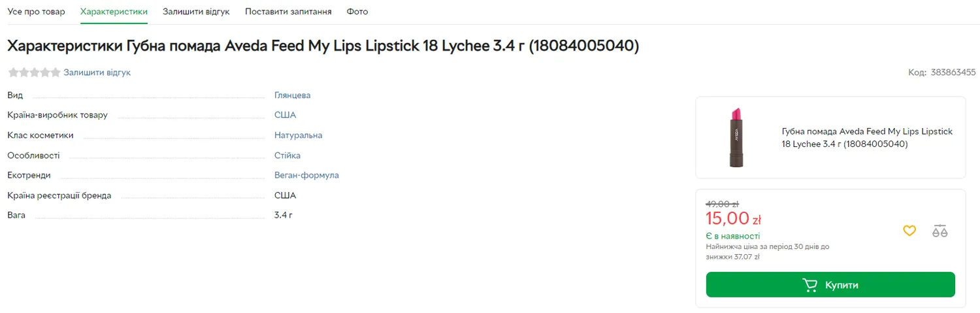Switch to Залишити відгук tab
Screen dimensions: 980x313
coord(196,12)
